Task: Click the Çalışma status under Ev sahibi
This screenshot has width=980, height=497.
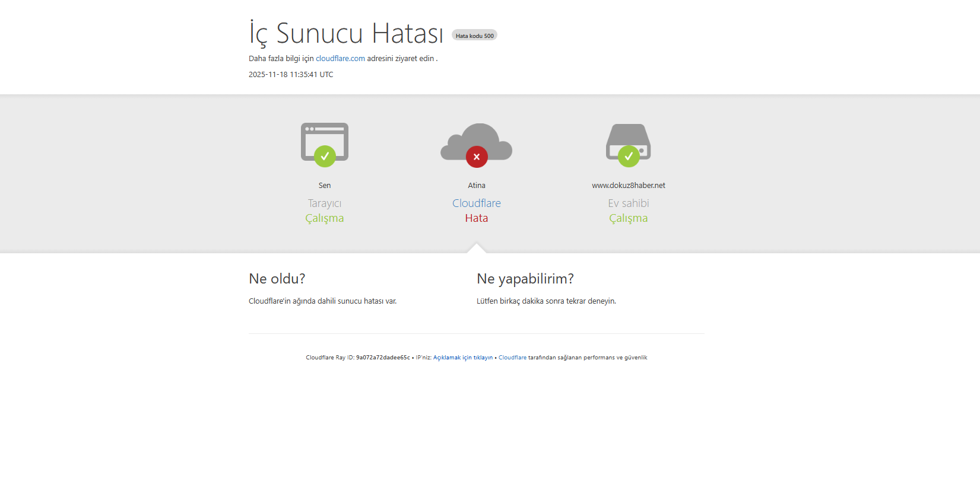Action: (628, 218)
